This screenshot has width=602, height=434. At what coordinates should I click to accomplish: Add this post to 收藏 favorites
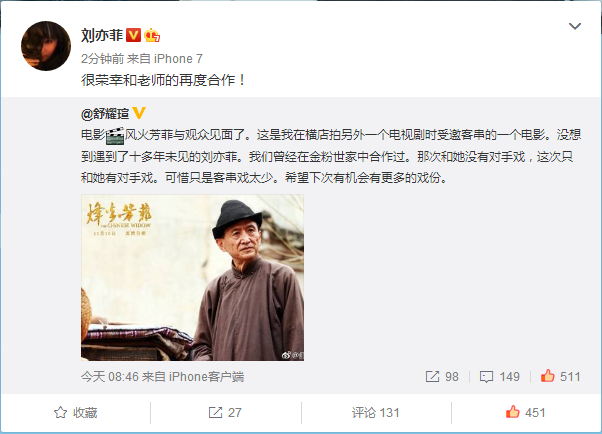76,412
